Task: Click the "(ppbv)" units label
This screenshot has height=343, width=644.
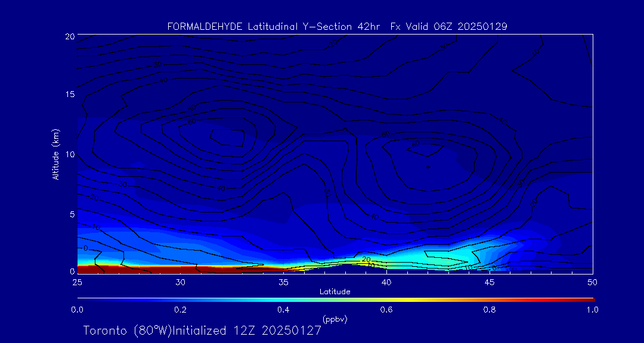Action: [x=335, y=319]
